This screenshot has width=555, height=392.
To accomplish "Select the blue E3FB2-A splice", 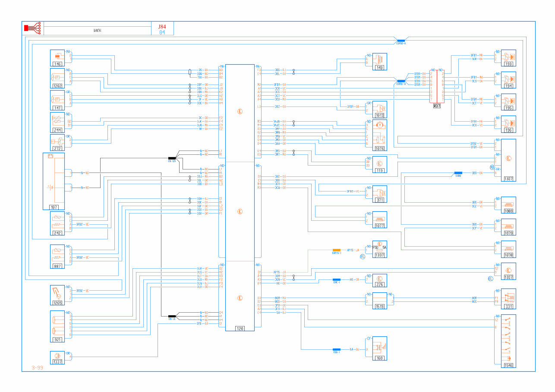I will click(401, 41).
